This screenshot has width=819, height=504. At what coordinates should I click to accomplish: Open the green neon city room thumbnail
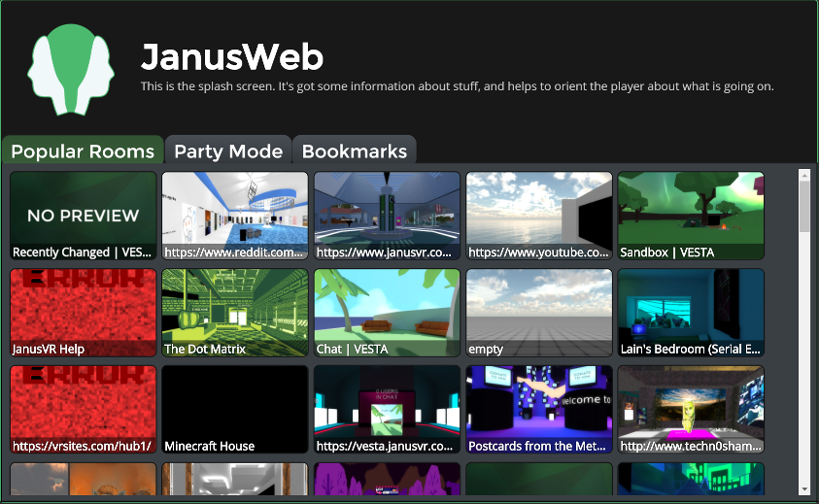tap(691, 479)
